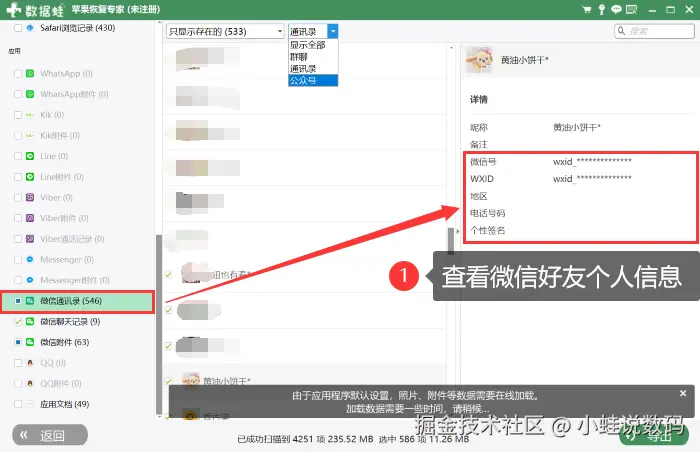The width and height of the screenshot is (700, 452).
Task: Select the 微信通讯录 (546) category
Action: (77, 301)
